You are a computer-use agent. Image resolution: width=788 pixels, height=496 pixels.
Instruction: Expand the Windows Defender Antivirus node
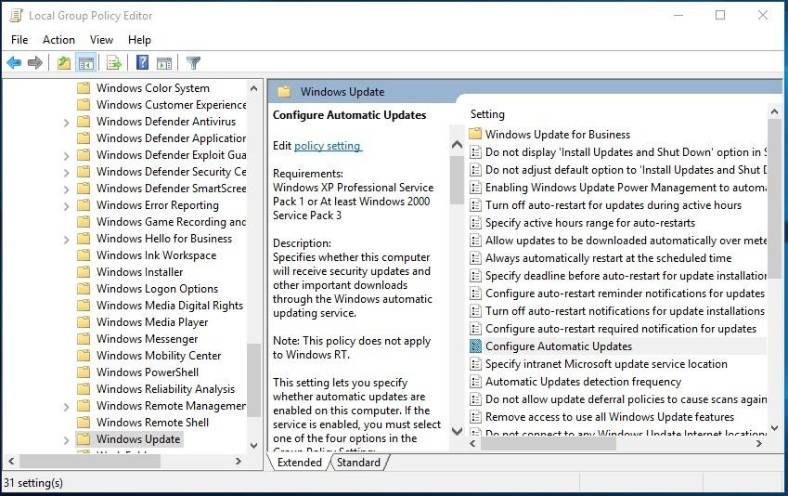[x=66, y=122]
